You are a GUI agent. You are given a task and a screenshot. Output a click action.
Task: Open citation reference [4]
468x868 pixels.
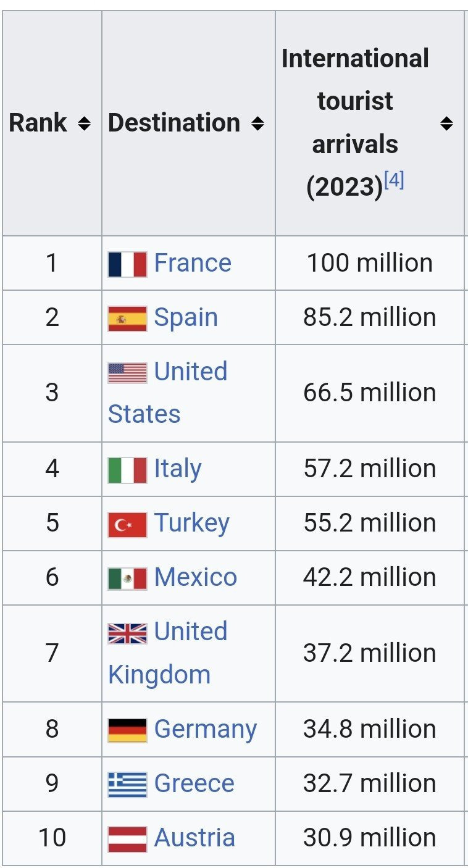coord(394,180)
